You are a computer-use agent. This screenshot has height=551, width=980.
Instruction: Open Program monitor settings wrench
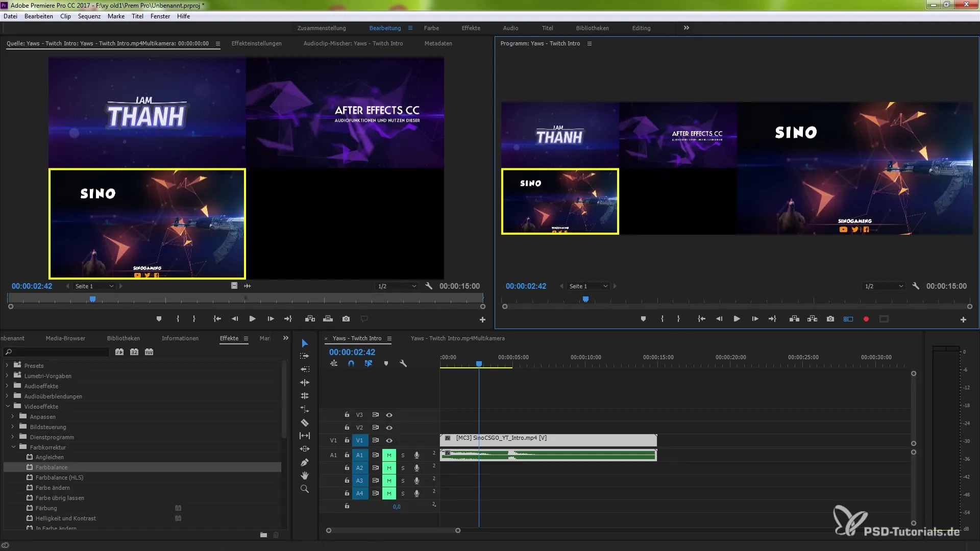click(x=916, y=286)
